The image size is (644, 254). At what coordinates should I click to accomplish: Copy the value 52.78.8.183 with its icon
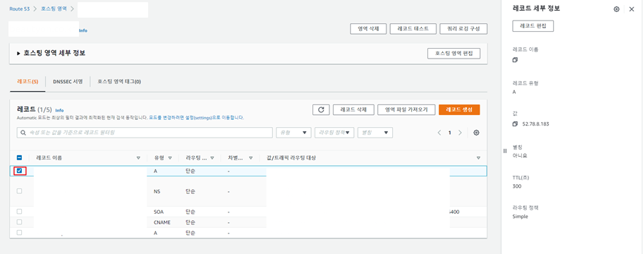pos(515,123)
